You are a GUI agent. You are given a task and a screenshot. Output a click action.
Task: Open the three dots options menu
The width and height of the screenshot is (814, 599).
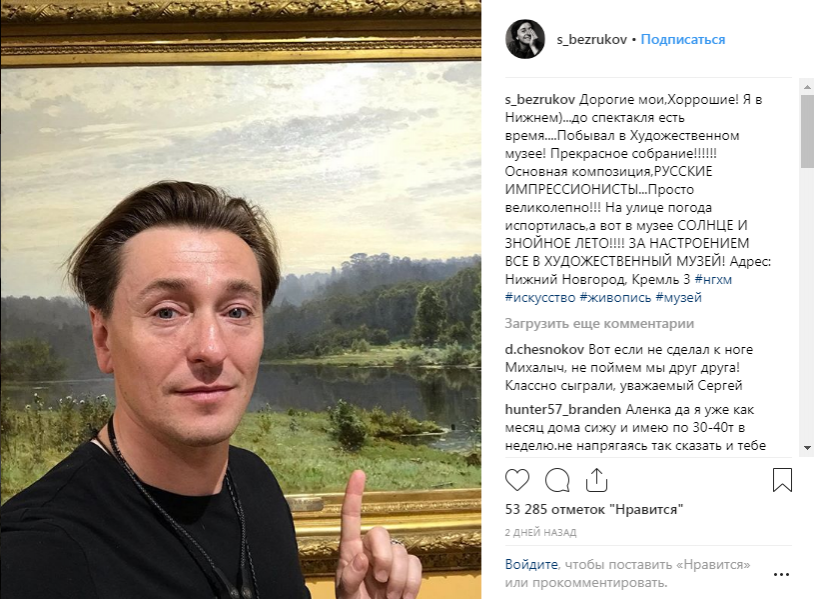781,575
